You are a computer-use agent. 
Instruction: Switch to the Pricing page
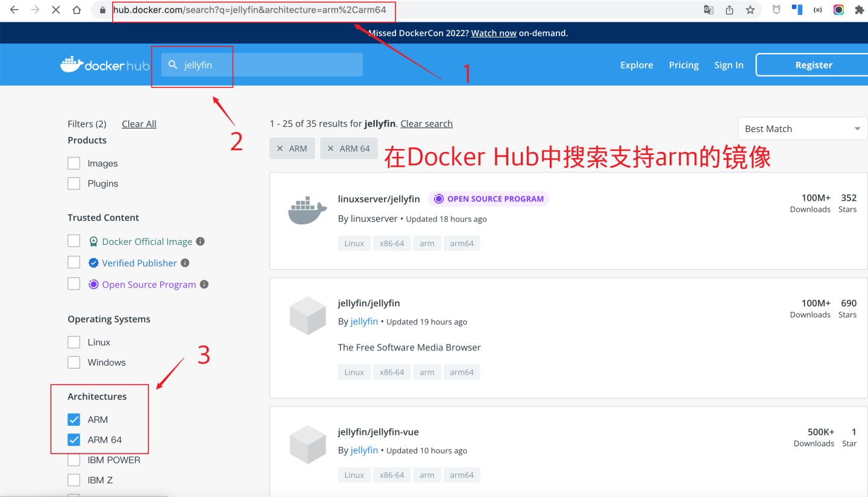[x=684, y=65]
